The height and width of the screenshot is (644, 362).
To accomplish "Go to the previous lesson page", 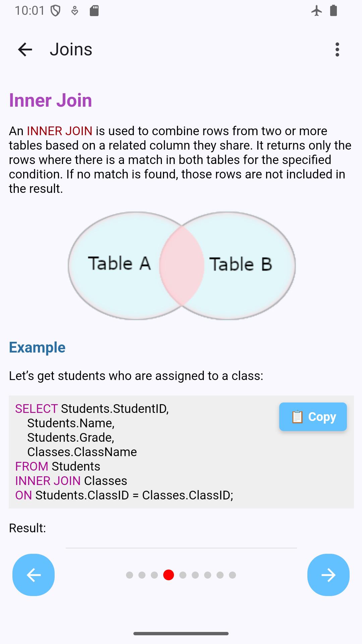I will pos(34,575).
